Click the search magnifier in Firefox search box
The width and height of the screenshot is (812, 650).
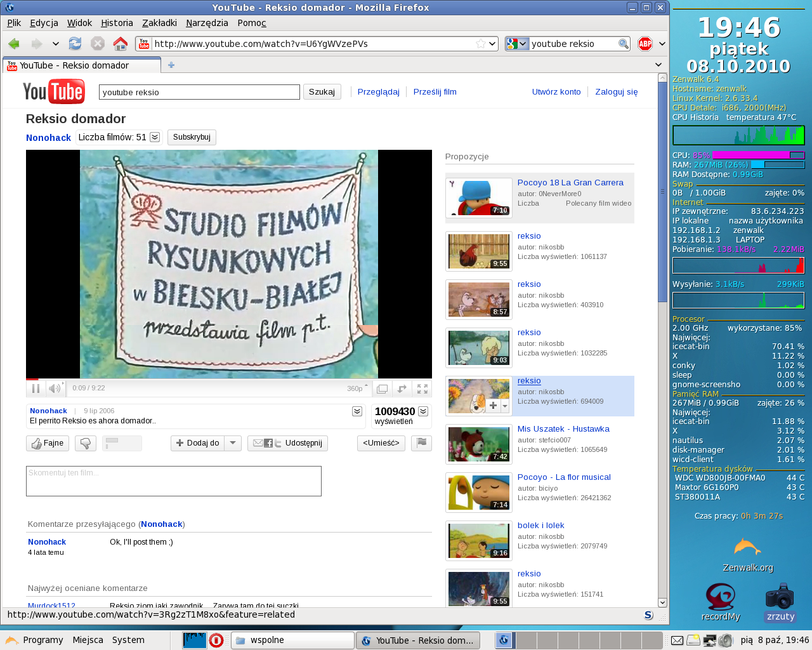point(624,44)
